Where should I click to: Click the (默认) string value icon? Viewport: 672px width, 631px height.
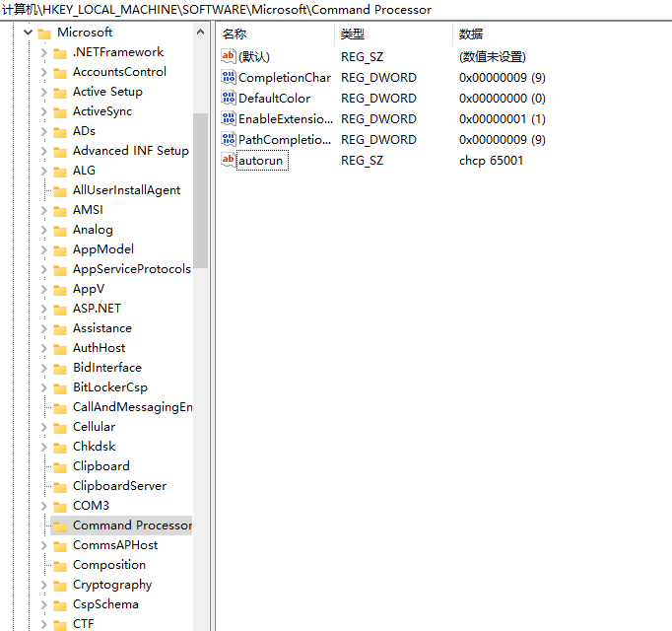pos(228,56)
